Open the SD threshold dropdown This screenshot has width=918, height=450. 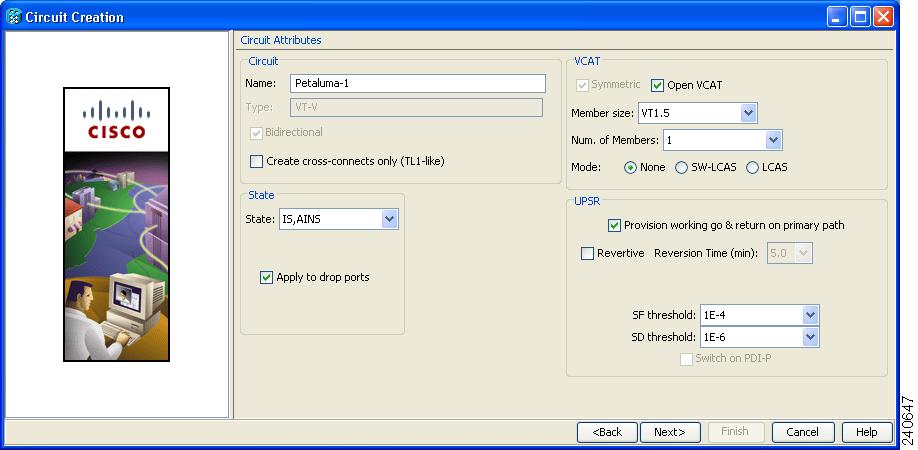pyautogui.click(x=759, y=337)
